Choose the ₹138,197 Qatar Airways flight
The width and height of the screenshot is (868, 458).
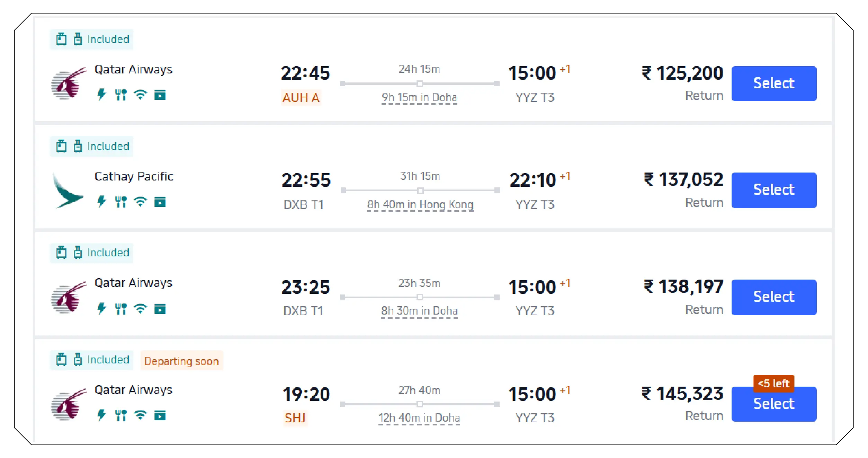click(x=773, y=297)
